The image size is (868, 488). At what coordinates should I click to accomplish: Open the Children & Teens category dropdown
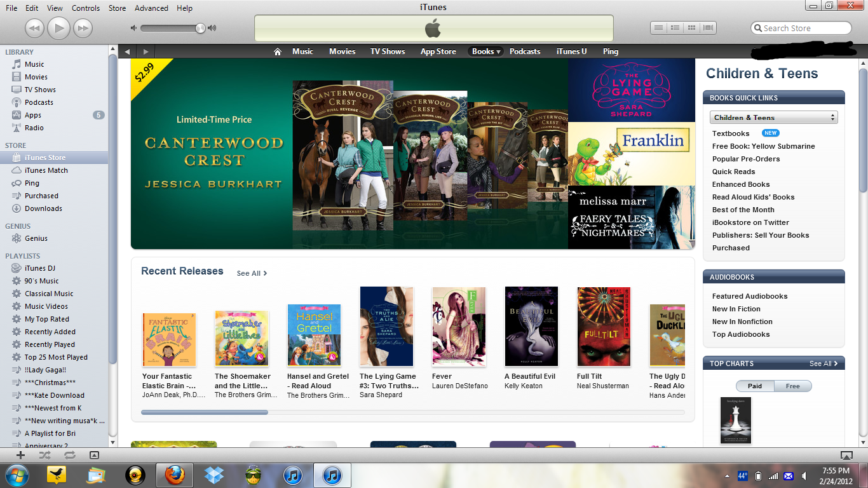pyautogui.click(x=773, y=118)
